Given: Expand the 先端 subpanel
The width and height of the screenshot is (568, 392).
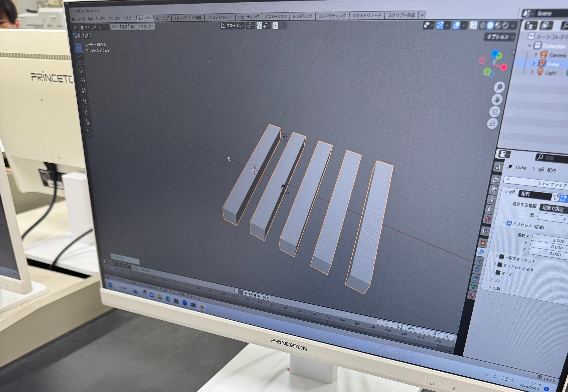Looking at the screenshot, I should pos(494,288).
